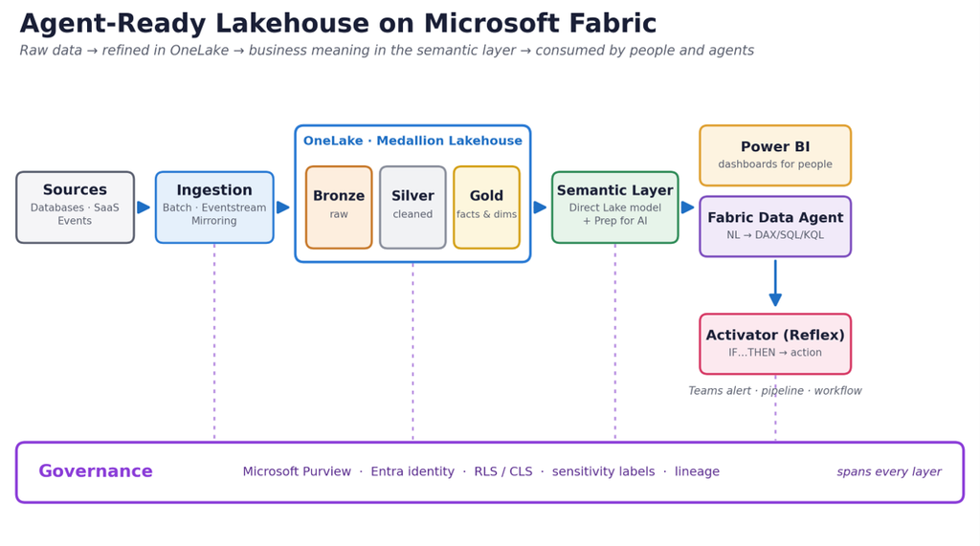
Task: Click the text dashboards for people
Action: [x=775, y=164]
